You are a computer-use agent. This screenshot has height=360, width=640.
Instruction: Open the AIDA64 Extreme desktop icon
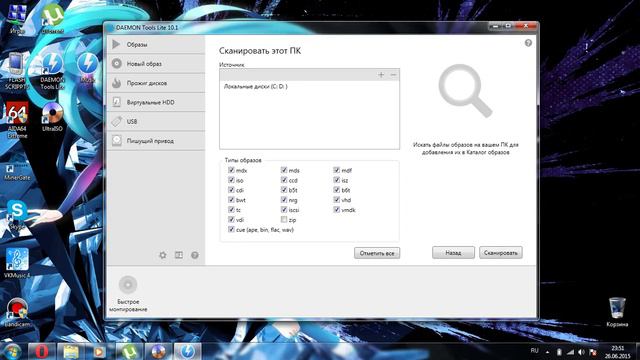[x=17, y=120]
